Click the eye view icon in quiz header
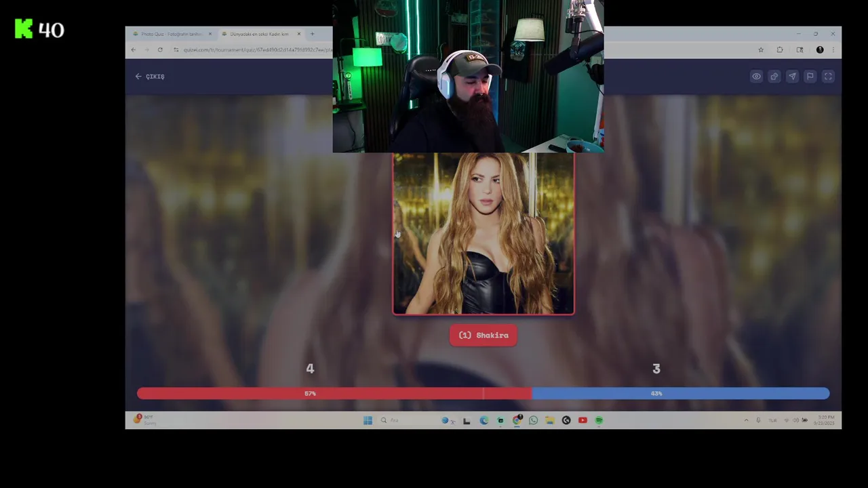Screen dimensions: 868x488 (x=756, y=77)
